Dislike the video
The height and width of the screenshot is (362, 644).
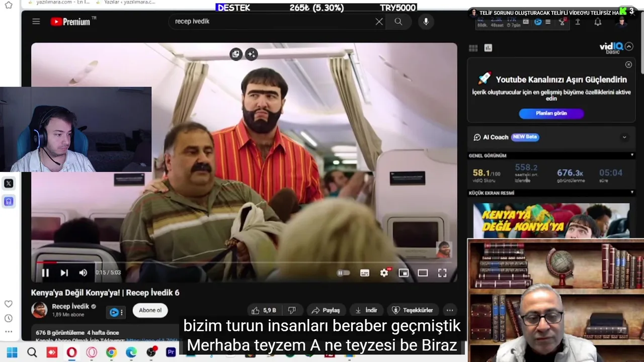[x=292, y=310]
